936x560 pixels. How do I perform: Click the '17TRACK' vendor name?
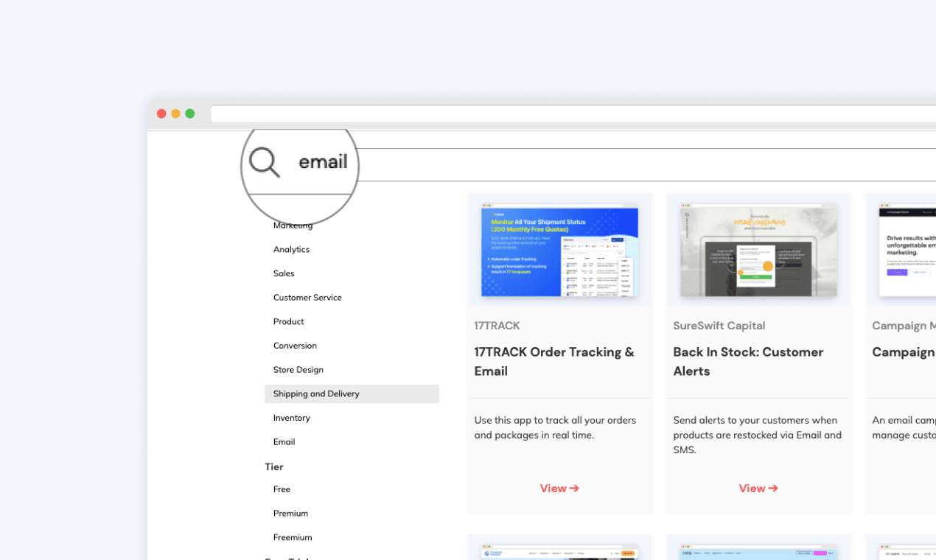[x=497, y=326]
